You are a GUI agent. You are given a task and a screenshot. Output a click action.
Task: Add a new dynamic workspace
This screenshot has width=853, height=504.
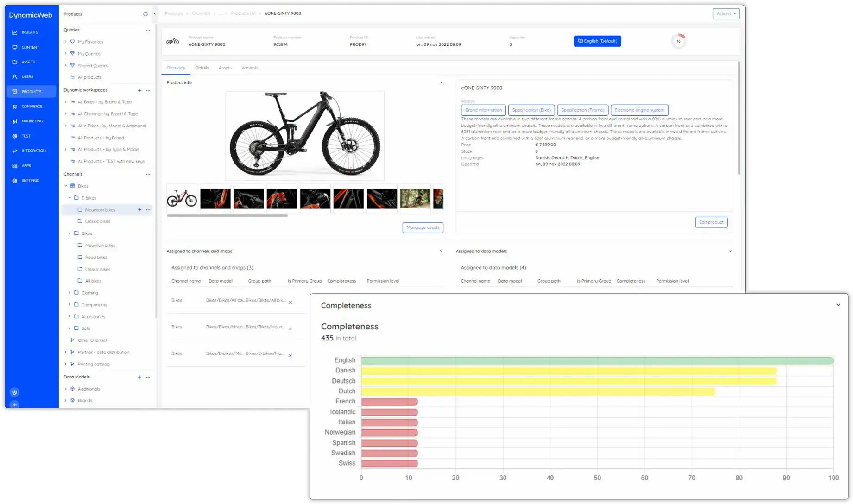(x=139, y=90)
